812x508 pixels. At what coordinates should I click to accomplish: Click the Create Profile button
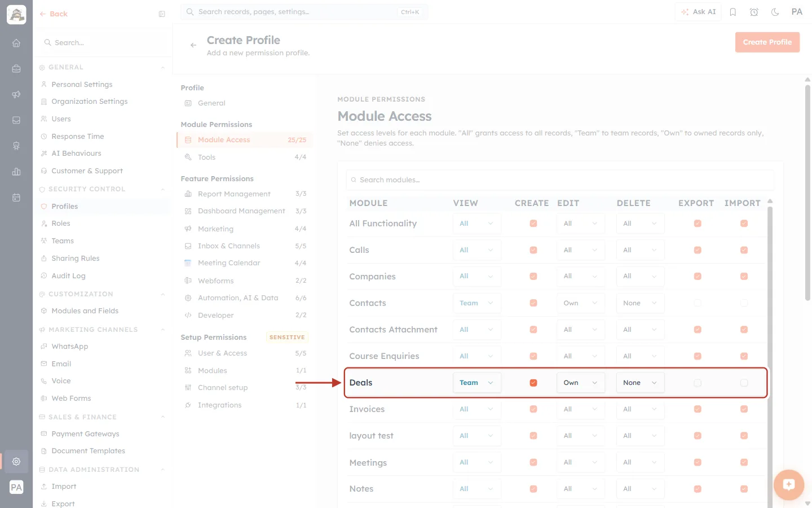pyautogui.click(x=767, y=42)
